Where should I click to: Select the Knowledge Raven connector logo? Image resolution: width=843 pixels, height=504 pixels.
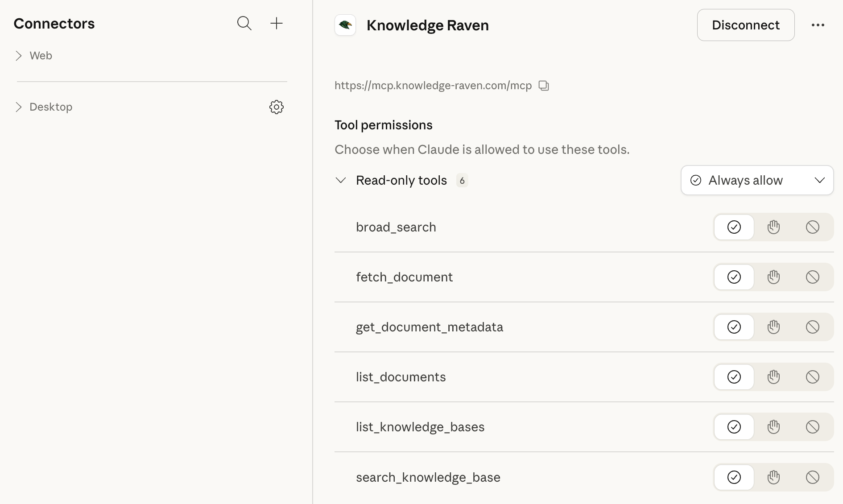tap(345, 25)
